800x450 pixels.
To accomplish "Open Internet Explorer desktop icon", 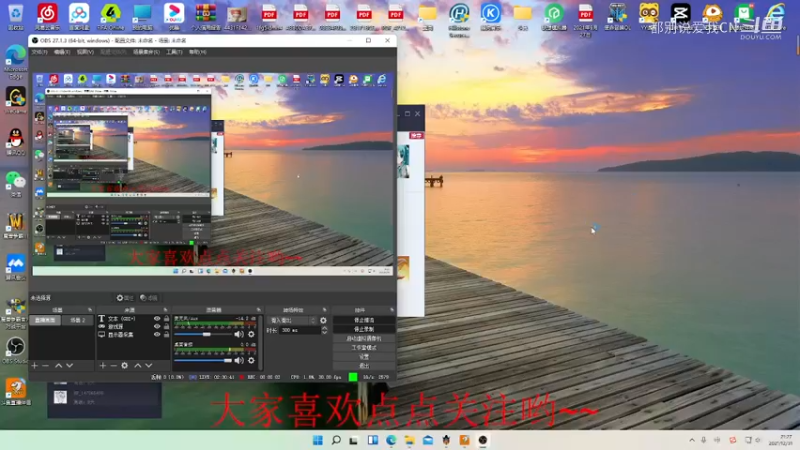I will point(775,15).
